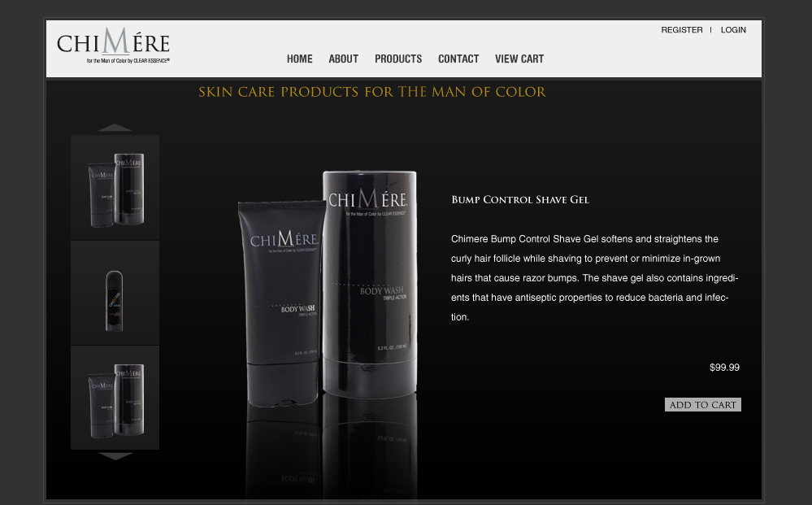Click the LOGIN link
The image size is (812, 505).
[x=733, y=30]
